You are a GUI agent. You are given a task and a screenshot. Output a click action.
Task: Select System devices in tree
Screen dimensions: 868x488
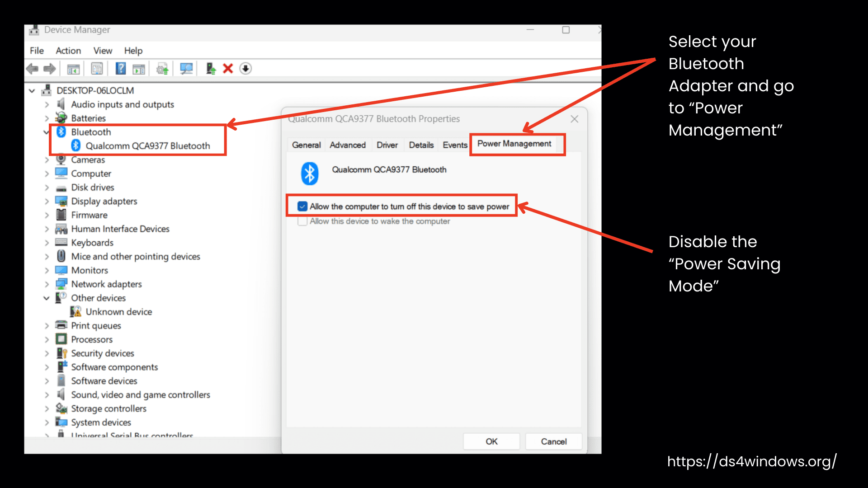pyautogui.click(x=101, y=422)
